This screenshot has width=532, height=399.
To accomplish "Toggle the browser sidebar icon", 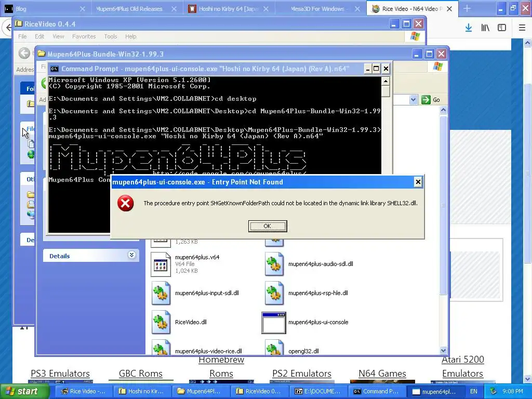I will [x=502, y=28].
